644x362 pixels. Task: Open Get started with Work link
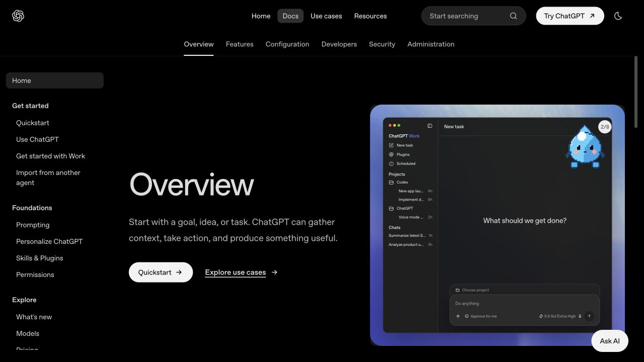51,156
